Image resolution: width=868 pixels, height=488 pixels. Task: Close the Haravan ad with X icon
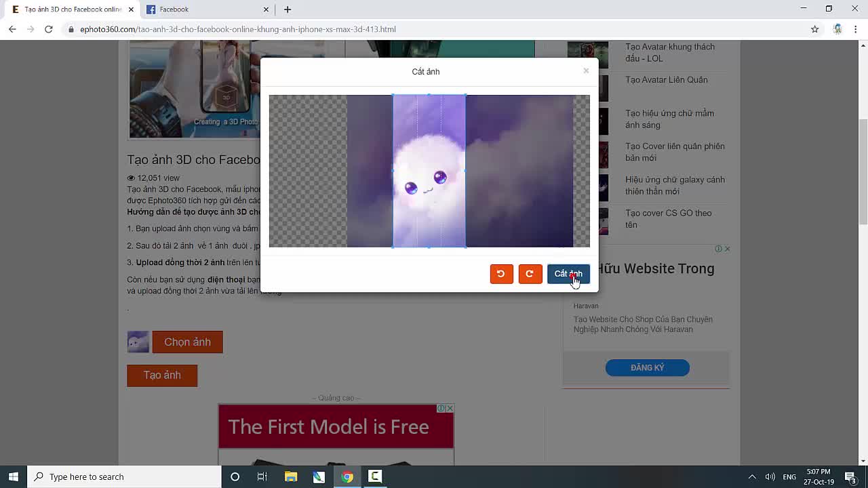coord(727,249)
